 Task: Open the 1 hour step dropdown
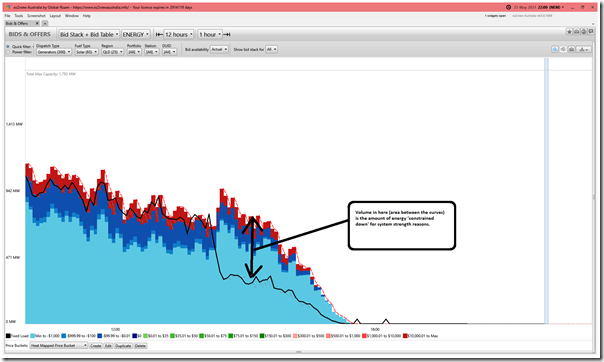(210, 35)
